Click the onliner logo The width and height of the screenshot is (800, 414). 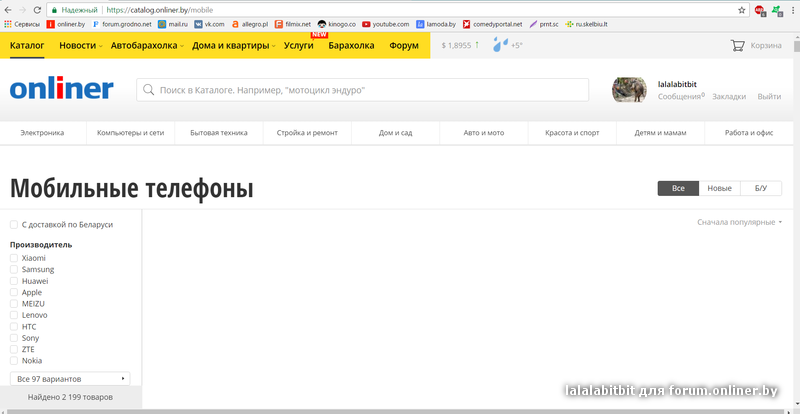(62, 89)
